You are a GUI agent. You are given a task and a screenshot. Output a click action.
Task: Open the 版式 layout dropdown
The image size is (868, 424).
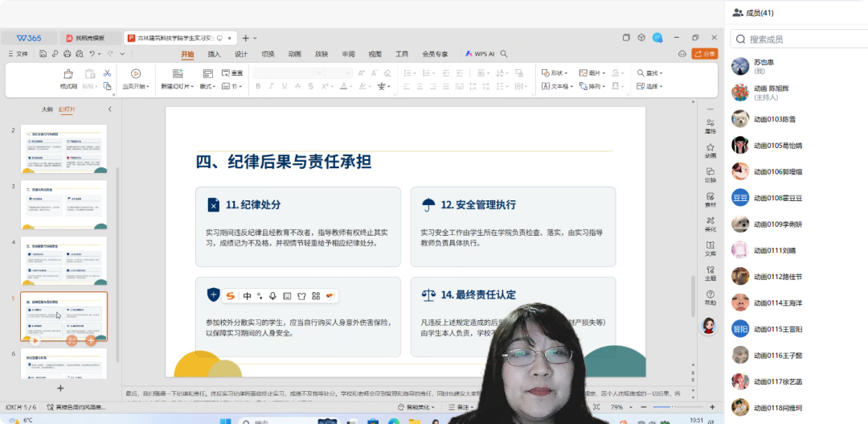pos(207,86)
